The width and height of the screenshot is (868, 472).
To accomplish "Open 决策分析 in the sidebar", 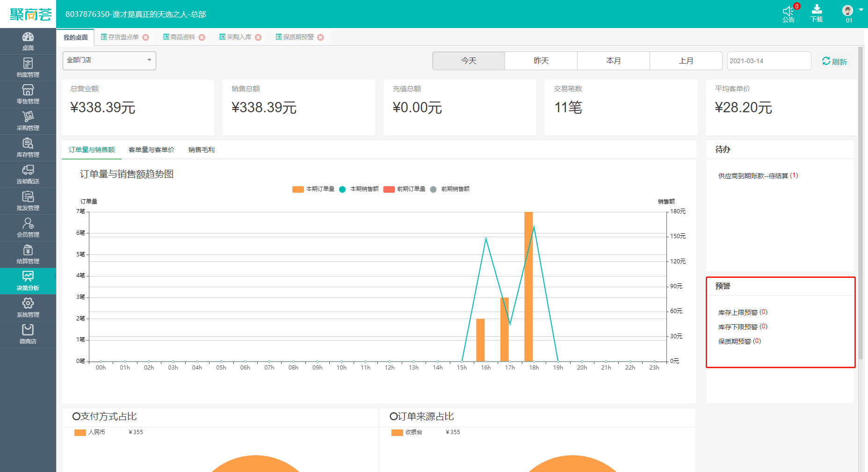I will pyautogui.click(x=28, y=281).
